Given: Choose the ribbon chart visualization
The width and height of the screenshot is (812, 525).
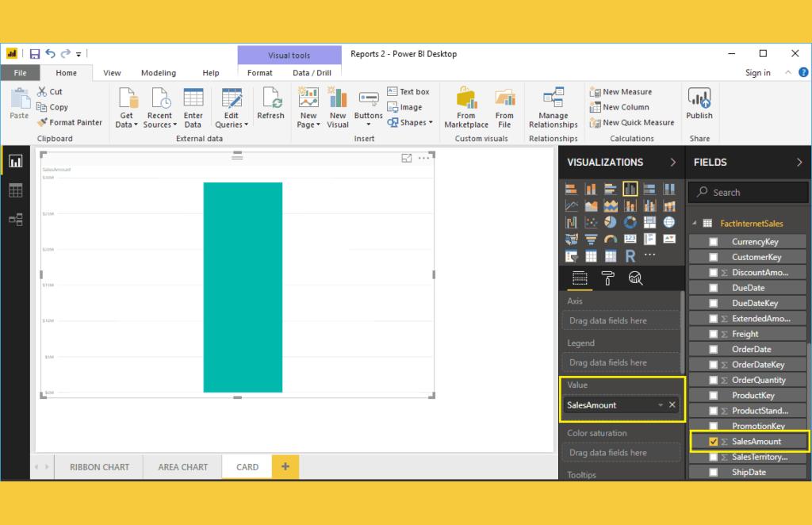Looking at the screenshot, I should 571,223.
